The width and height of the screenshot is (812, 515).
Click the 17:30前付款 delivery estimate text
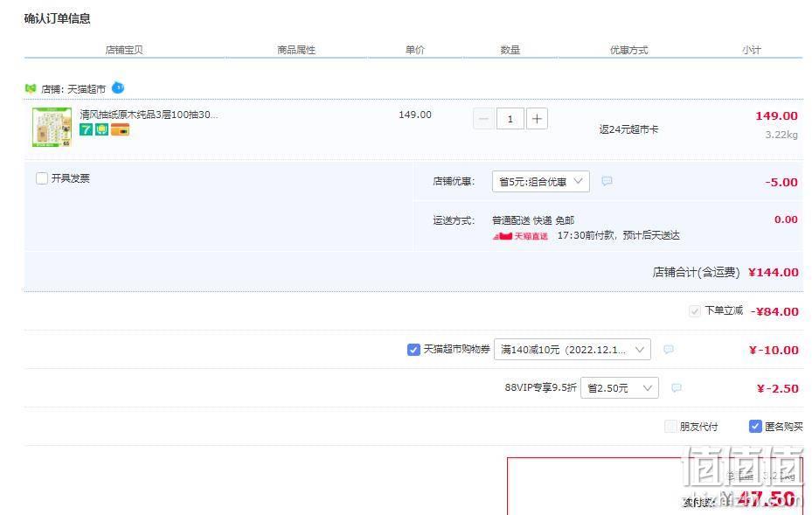[x=618, y=235]
